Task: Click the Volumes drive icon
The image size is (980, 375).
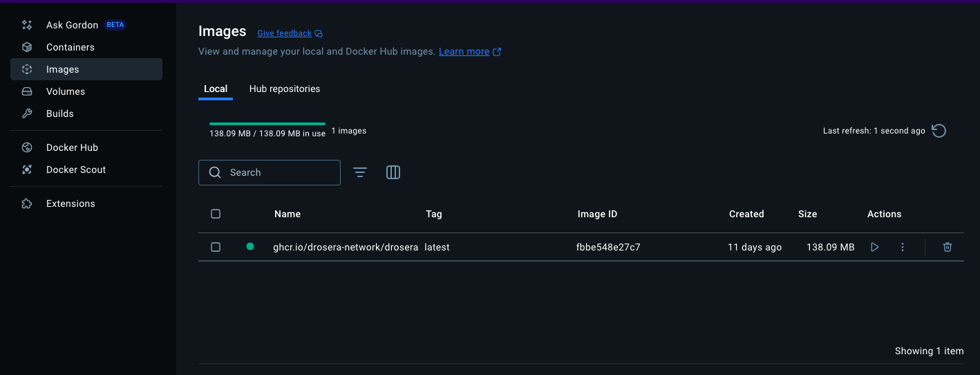Action: point(27,91)
